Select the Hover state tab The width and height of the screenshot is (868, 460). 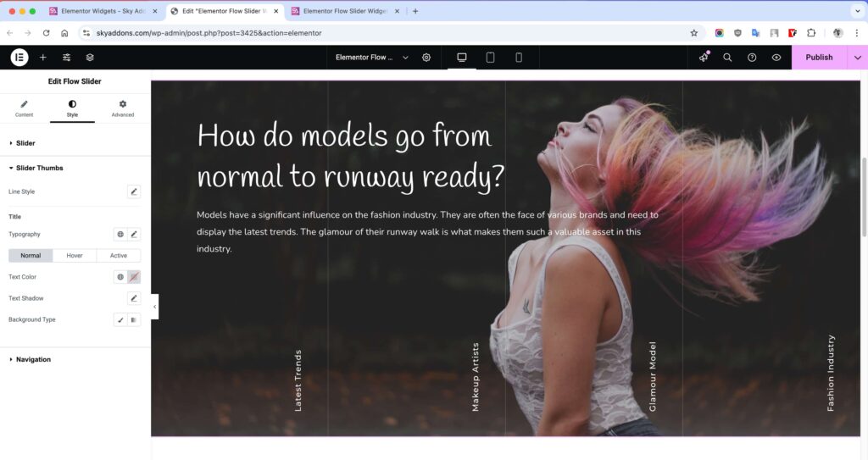(75, 255)
